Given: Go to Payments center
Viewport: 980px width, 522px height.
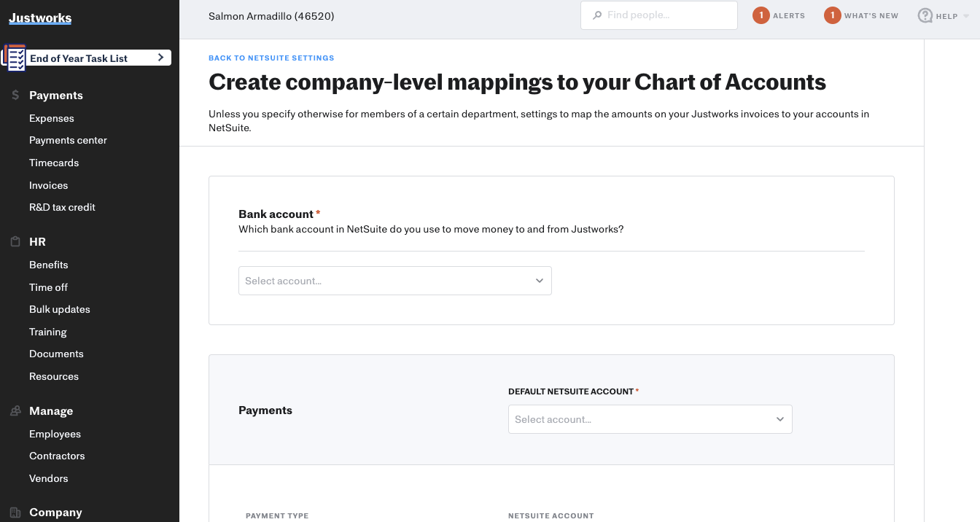Looking at the screenshot, I should pos(68,140).
